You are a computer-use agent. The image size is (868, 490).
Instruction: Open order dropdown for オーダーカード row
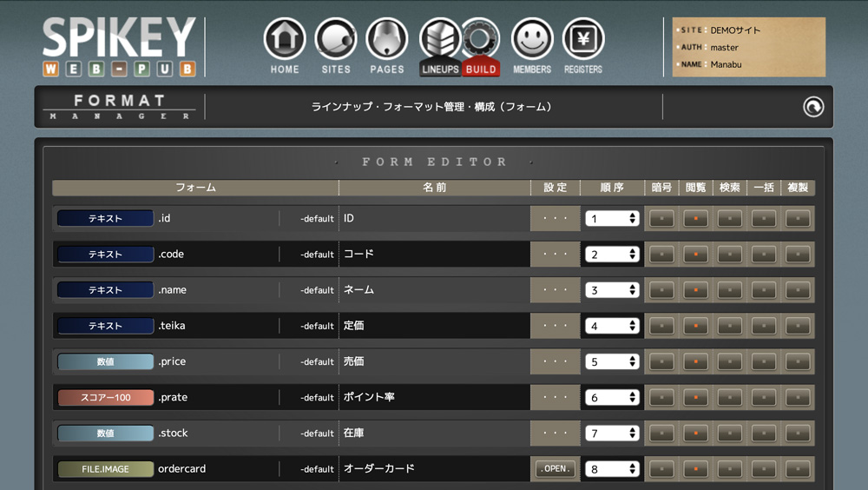[612, 469]
